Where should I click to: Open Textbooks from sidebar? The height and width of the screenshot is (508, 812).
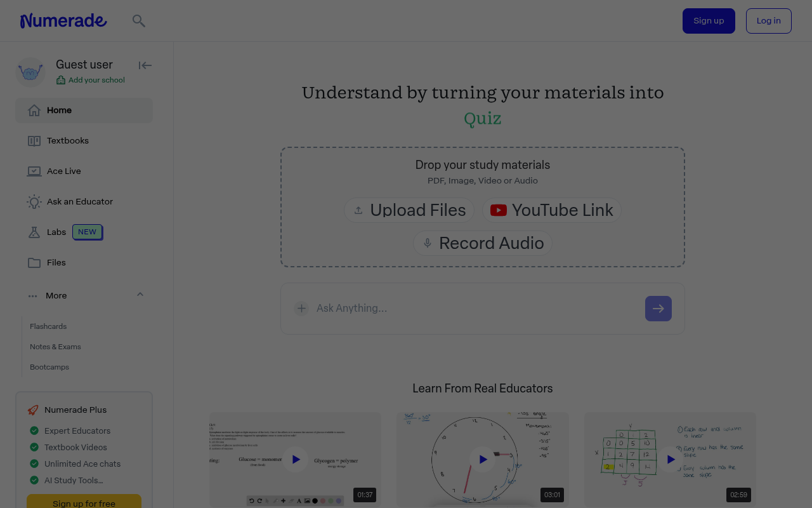(x=84, y=141)
